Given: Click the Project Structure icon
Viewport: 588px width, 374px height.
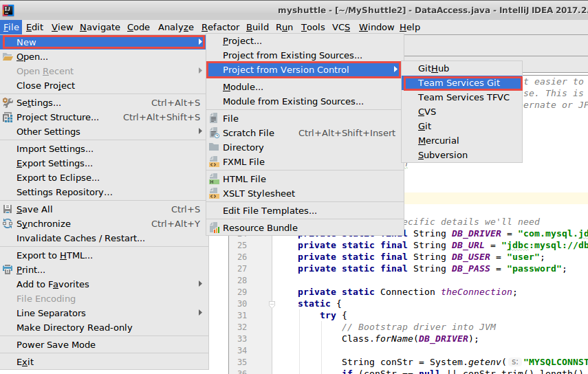Looking at the screenshot, I should click(x=8, y=118).
